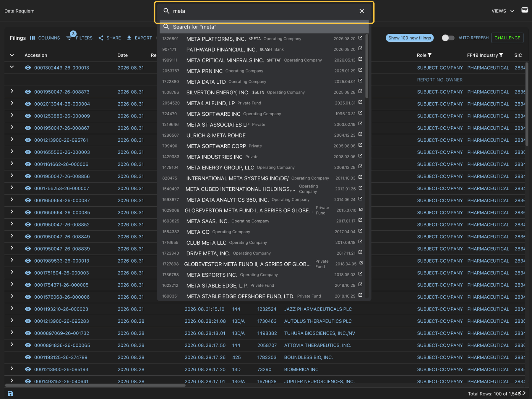The image size is (532, 399).
Task: Open SILVERTON ENERGY external link icon
Action: 360,91
